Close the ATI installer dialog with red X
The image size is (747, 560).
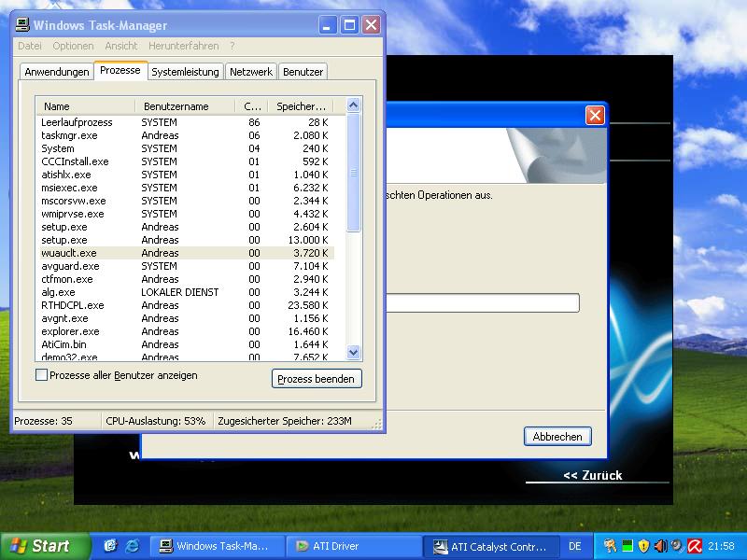[595, 115]
